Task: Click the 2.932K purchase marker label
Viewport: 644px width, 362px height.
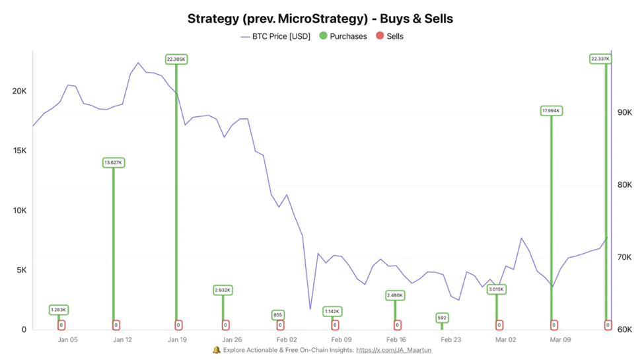Action: click(x=223, y=290)
